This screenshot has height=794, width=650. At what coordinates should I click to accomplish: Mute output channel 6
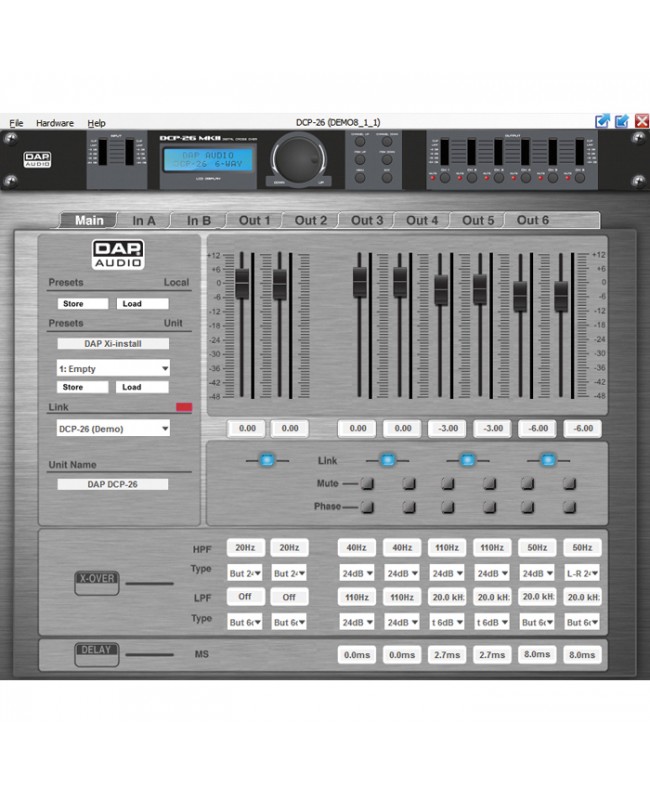pyautogui.click(x=570, y=484)
